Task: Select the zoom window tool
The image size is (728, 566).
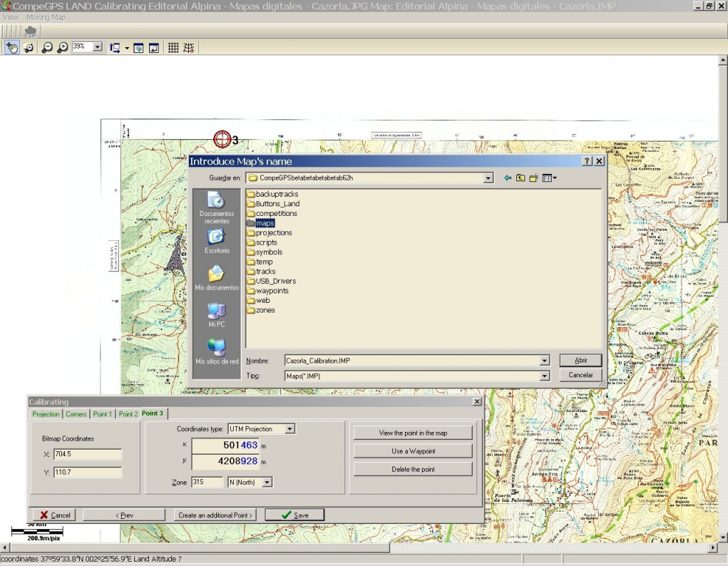Action: (x=29, y=47)
